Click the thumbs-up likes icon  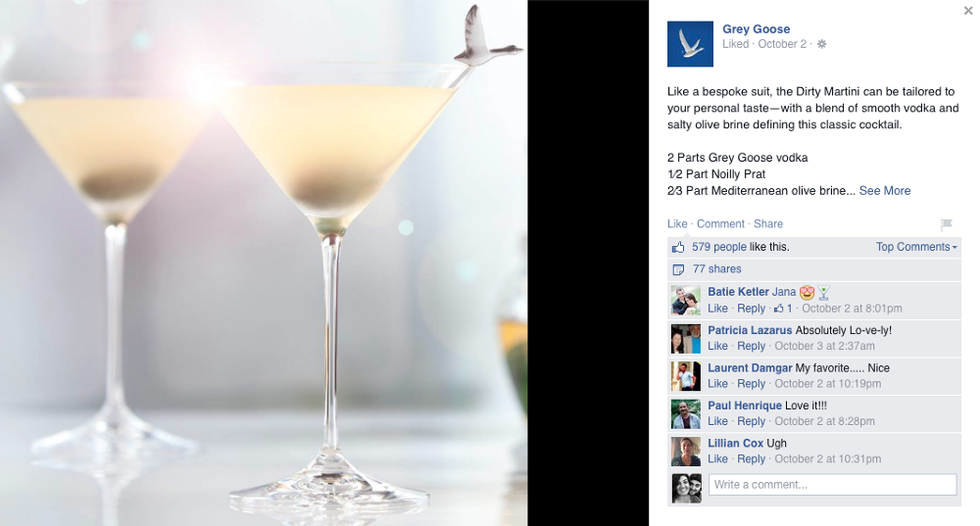(678, 248)
